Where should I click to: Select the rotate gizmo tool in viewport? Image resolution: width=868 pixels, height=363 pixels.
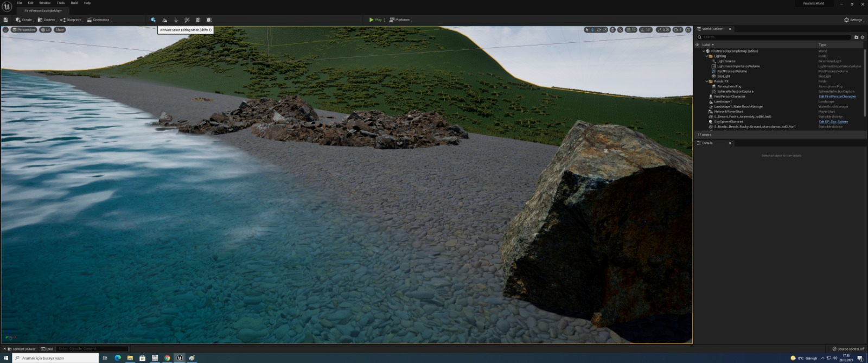pos(599,30)
